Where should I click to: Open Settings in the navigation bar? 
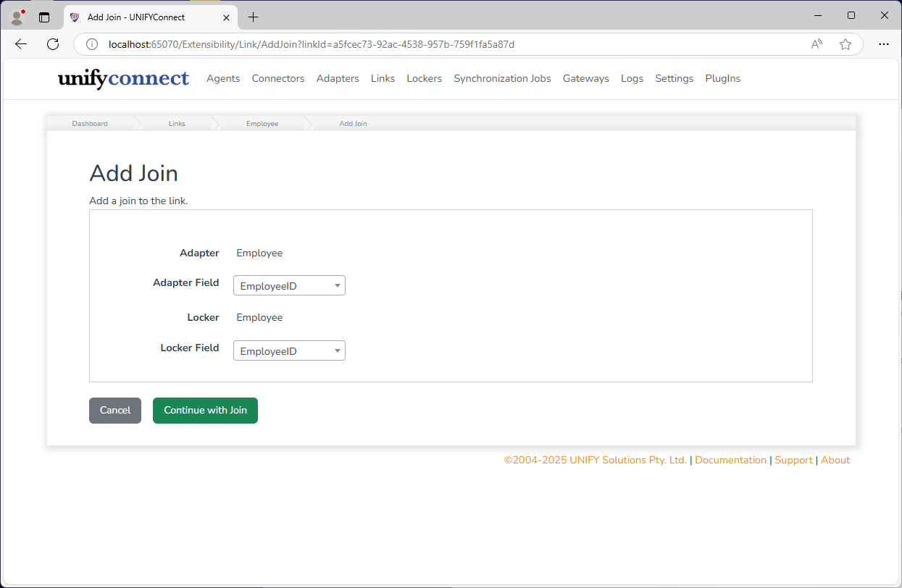(x=674, y=78)
